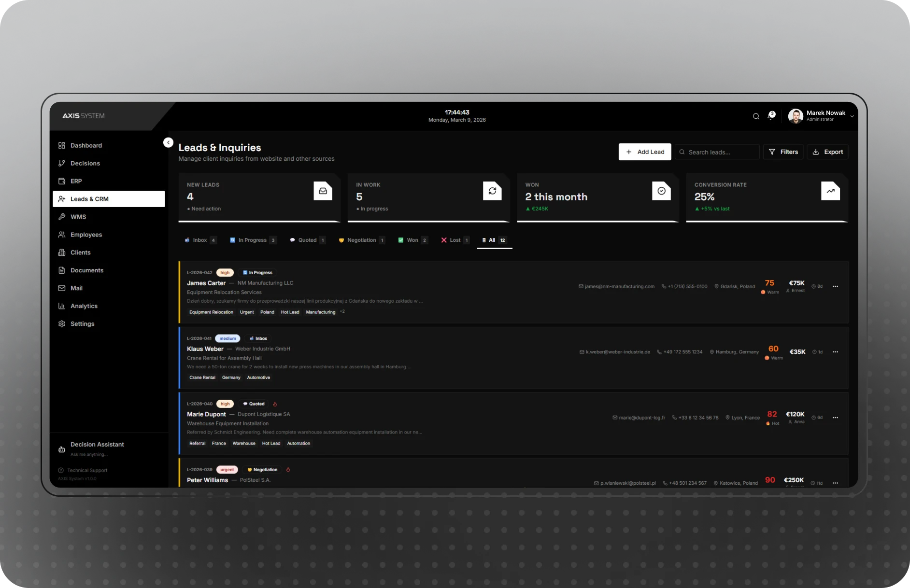Switch to the Negotiation tab

click(x=361, y=240)
